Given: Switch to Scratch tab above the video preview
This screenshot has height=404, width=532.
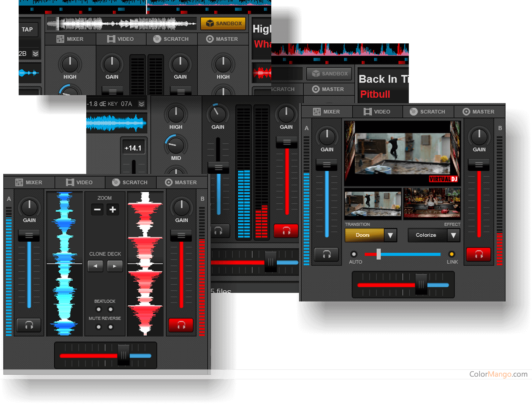Looking at the screenshot, I should pyautogui.click(x=427, y=112).
